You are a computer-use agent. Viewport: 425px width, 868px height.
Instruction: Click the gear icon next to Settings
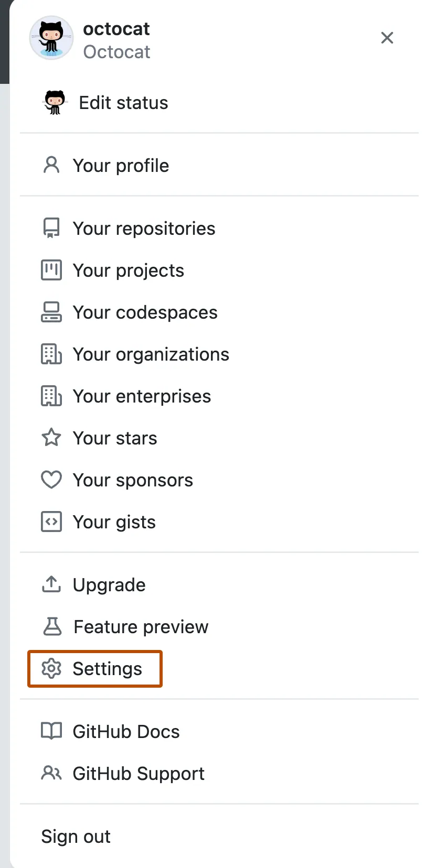(x=51, y=668)
